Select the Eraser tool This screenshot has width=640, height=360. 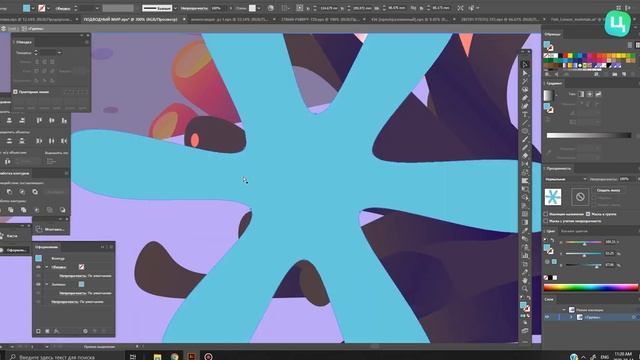(x=525, y=156)
